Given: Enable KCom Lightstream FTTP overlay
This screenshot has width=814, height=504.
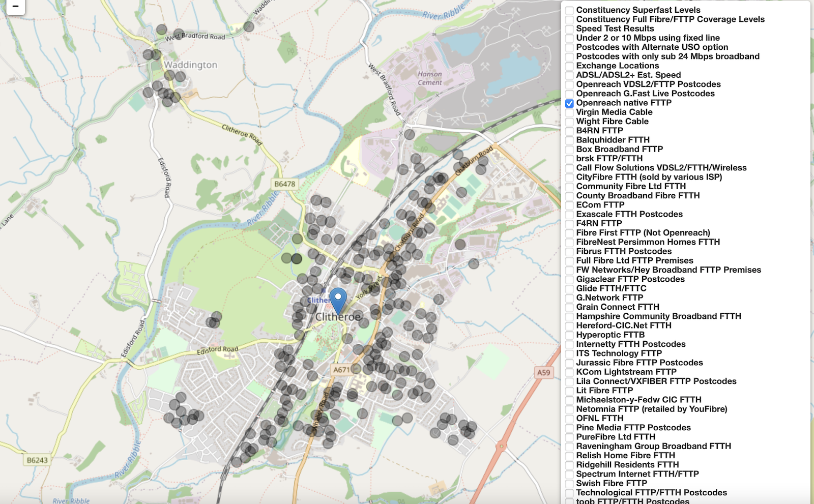Looking at the screenshot, I should [x=570, y=371].
